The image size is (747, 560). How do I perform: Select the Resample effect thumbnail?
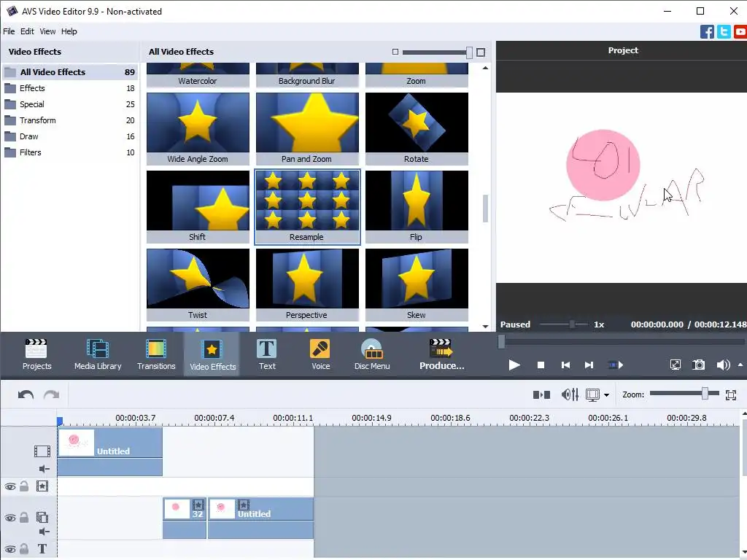pos(307,206)
